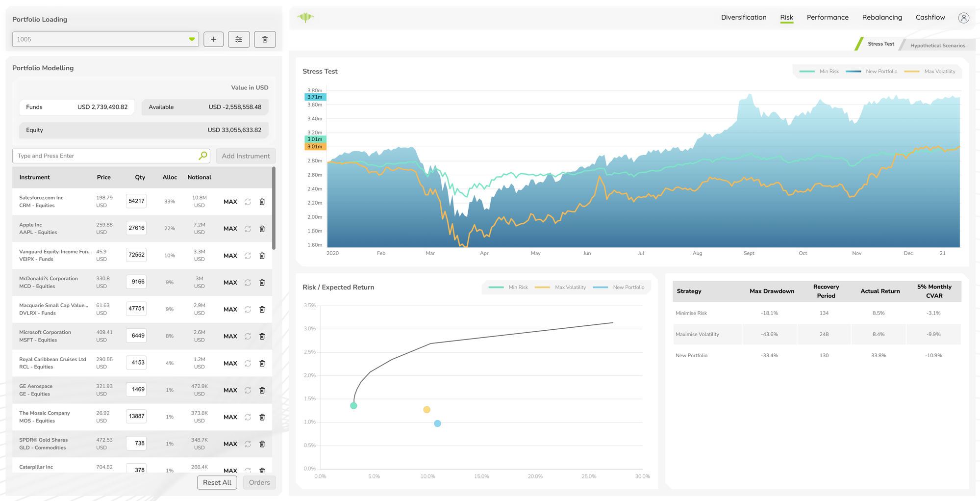Screen dimensions: 980x501
Task: Click the waveform logo icon
Action: [305, 16]
